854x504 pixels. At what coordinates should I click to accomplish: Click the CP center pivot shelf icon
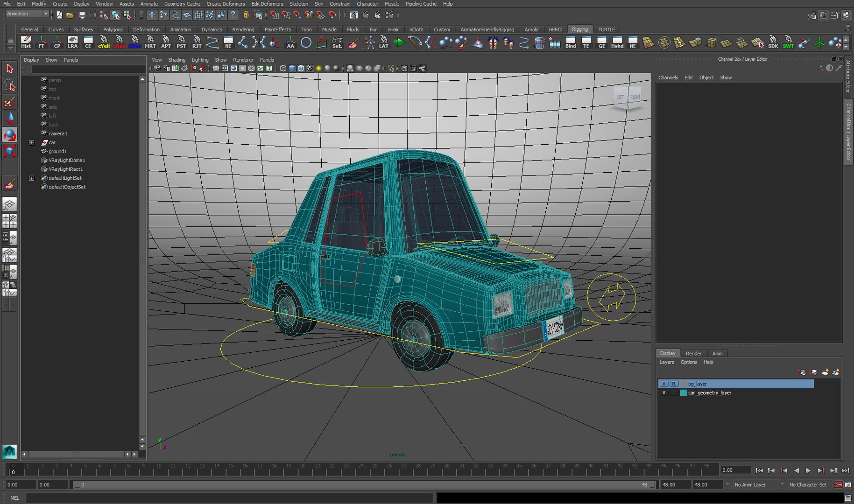(57, 42)
